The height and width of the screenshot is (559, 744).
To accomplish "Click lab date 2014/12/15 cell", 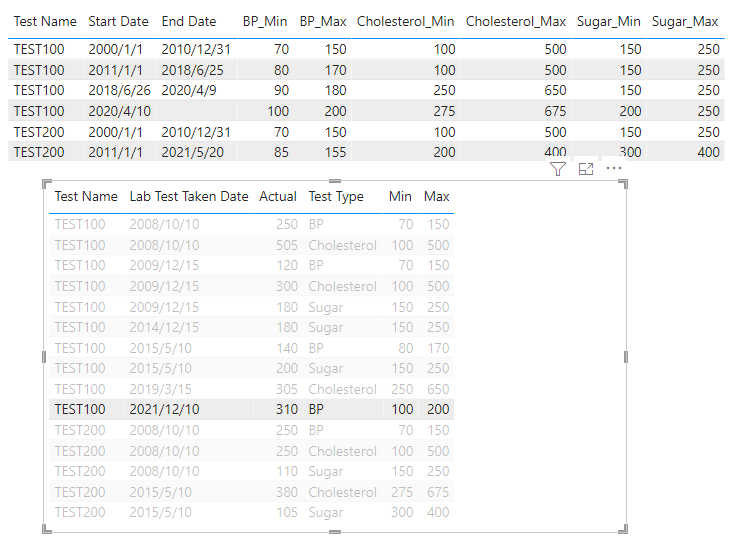I will [x=164, y=327].
